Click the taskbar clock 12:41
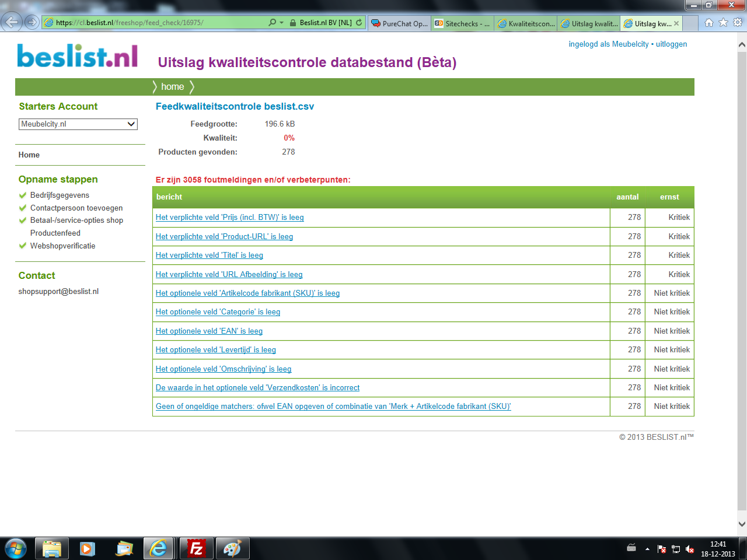 click(718, 544)
